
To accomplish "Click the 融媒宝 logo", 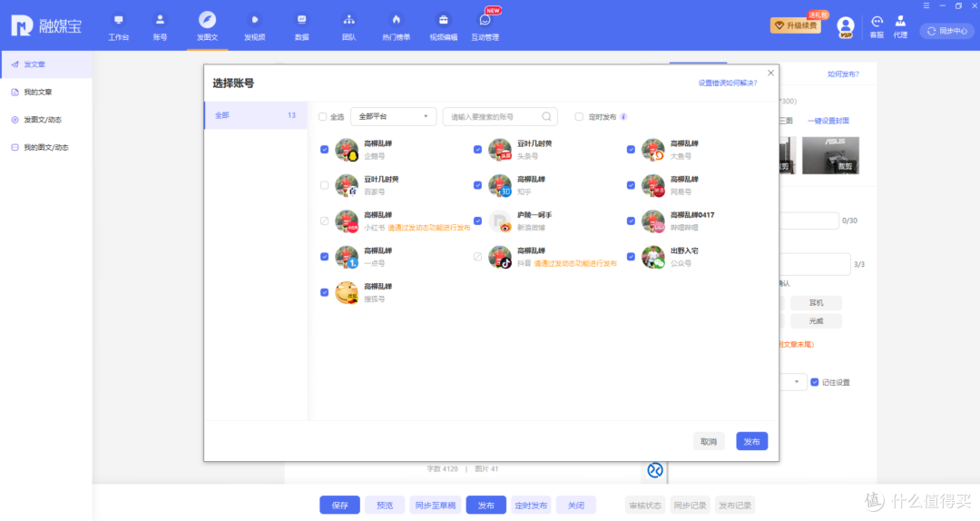I will 46,25.
